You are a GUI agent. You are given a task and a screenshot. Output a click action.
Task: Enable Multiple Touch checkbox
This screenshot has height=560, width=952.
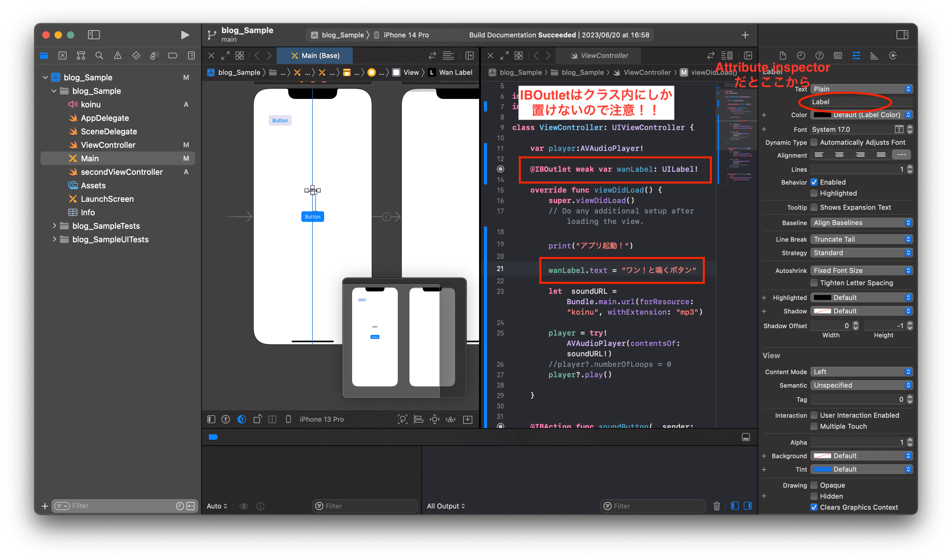[x=814, y=426]
